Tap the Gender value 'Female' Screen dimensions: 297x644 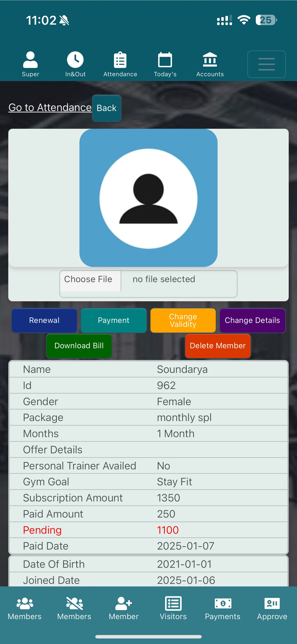click(174, 401)
